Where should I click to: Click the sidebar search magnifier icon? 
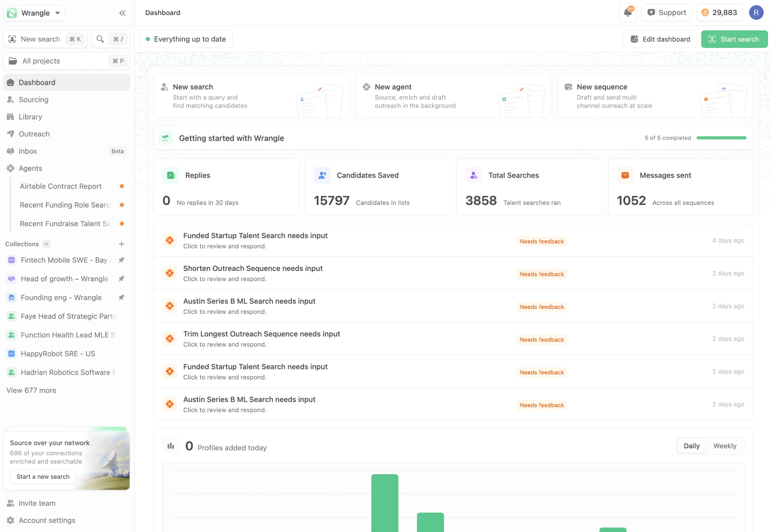[x=100, y=39]
